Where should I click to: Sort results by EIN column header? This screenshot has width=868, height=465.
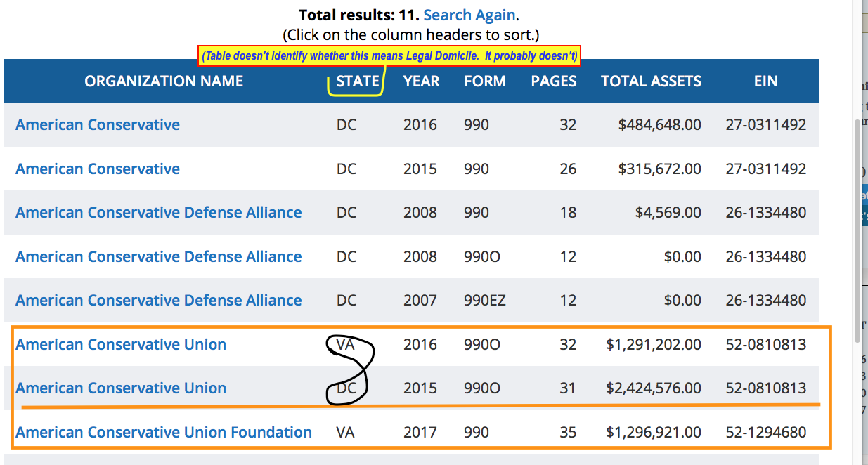coord(765,81)
